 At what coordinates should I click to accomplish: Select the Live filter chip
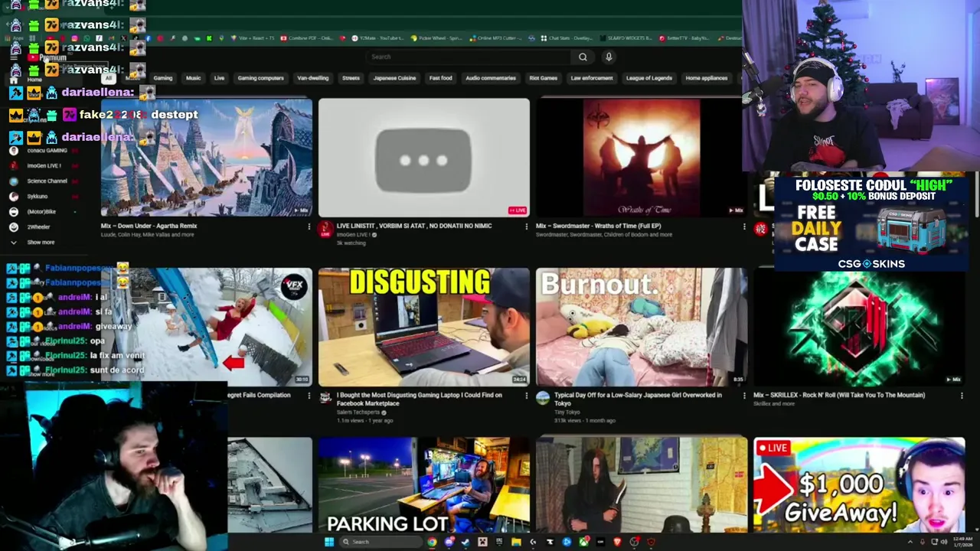[219, 78]
